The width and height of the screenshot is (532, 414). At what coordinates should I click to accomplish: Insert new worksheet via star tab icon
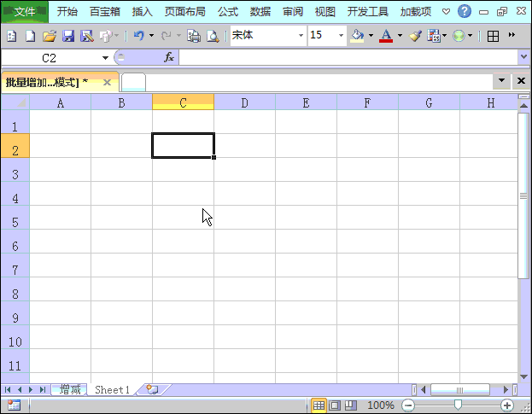[x=153, y=389]
